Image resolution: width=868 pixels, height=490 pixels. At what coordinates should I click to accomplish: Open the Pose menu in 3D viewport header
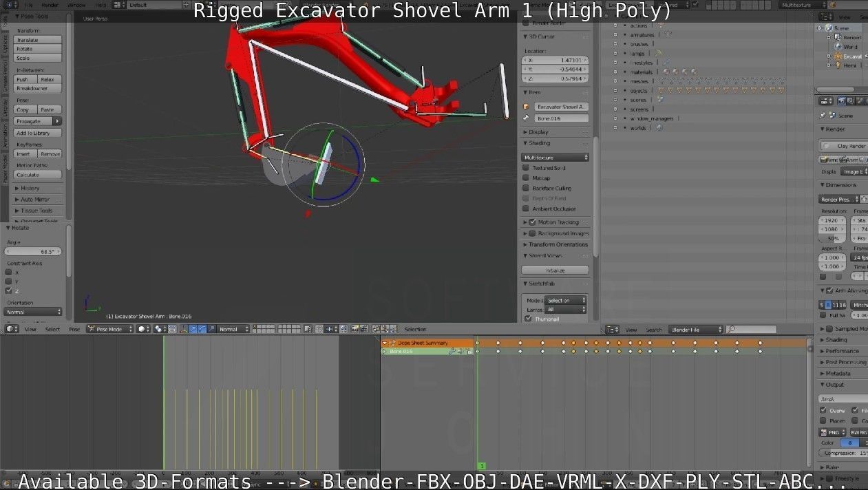pos(74,329)
